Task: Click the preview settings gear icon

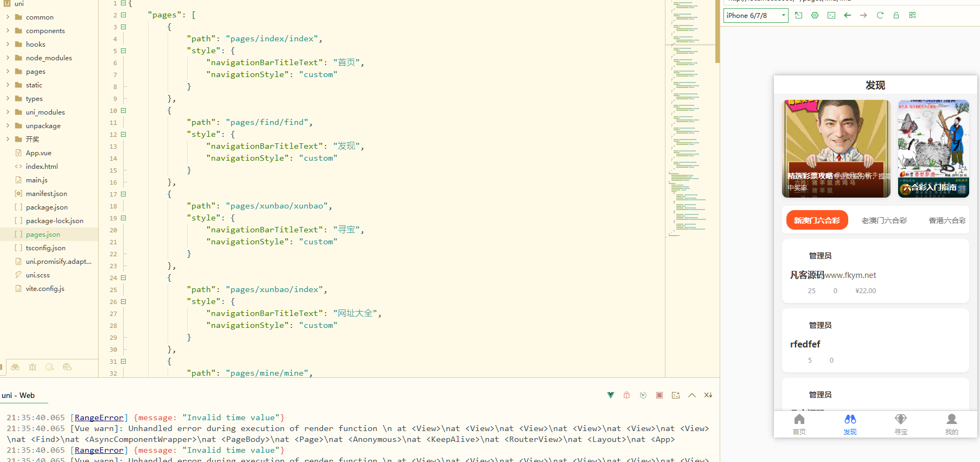Action: [815, 15]
